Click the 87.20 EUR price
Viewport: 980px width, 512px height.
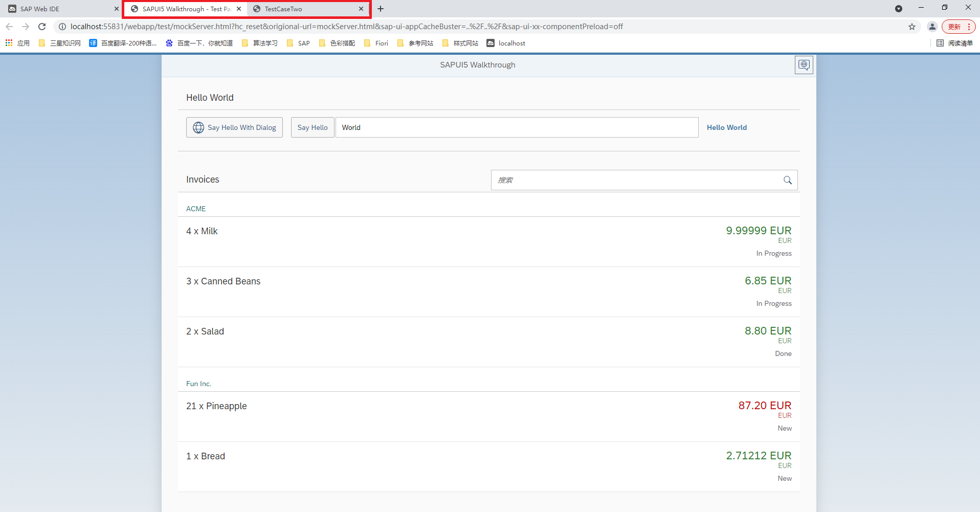click(x=765, y=406)
